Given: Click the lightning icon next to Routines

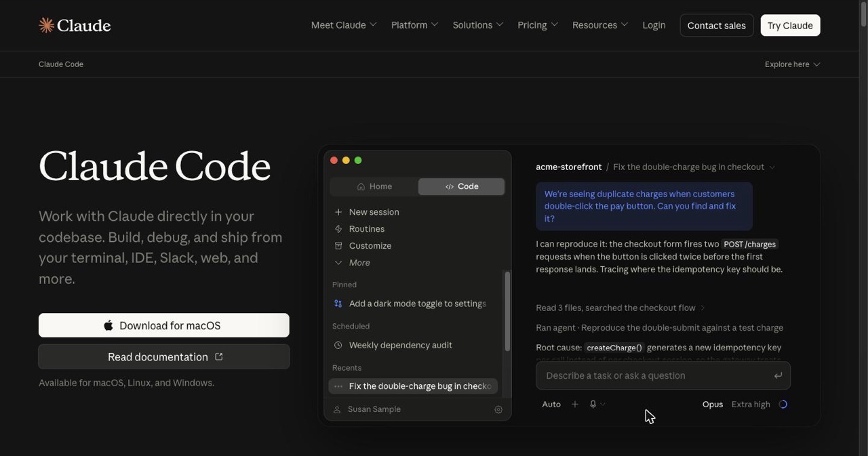Looking at the screenshot, I should [338, 229].
